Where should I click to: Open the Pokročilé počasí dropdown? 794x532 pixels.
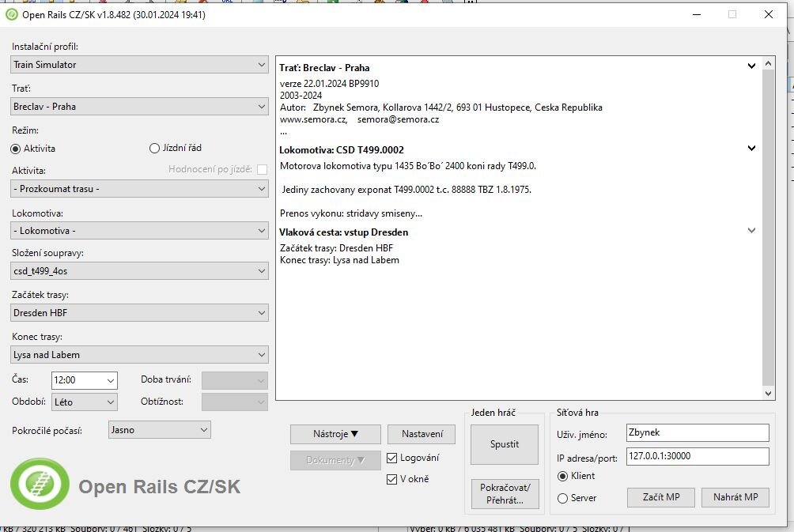[x=160, y=430]
